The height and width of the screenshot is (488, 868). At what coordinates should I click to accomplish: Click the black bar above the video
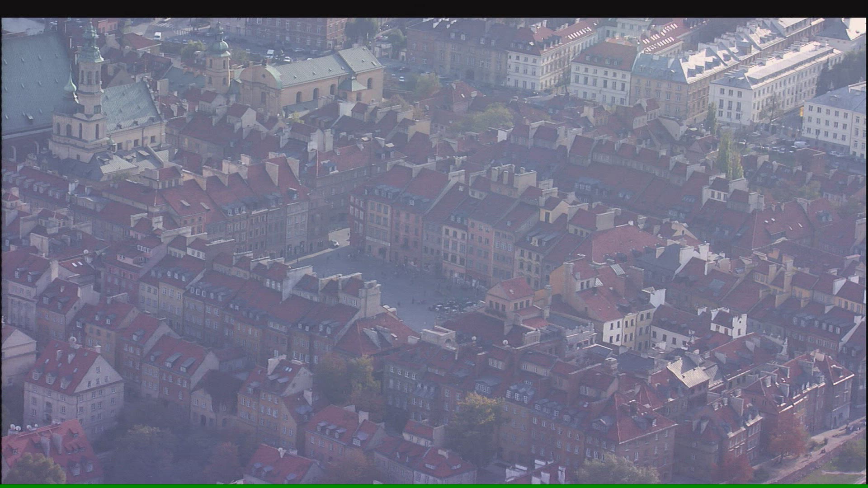click(x=434, y=8)
